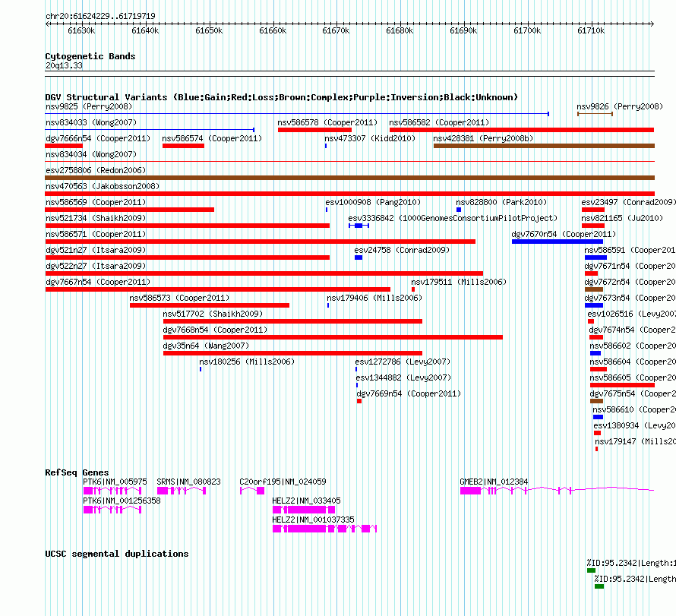Open the nsv586602 variant label
The image size is (676, 616).
coord(633,346)
